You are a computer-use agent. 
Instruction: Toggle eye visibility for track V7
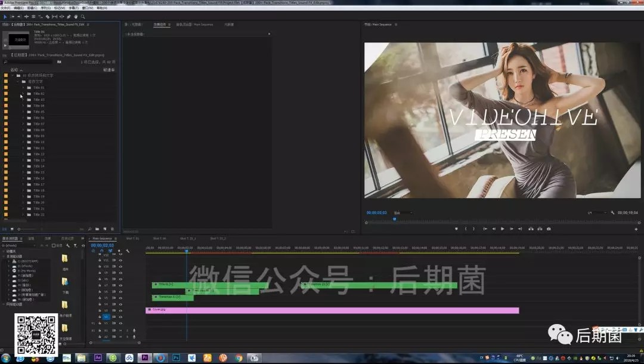[120, 285]
